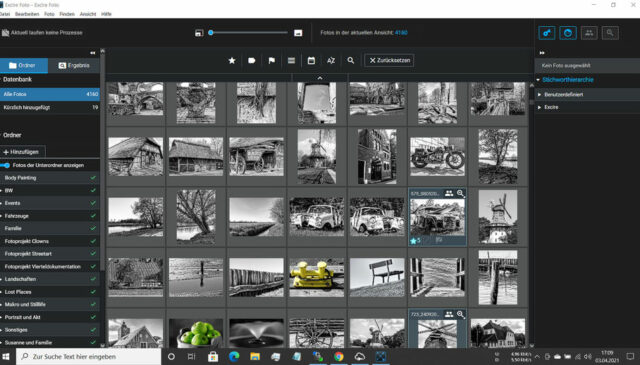Select Alle Fotos collection
The image size is (640, 365).
[x=50, y=94]
